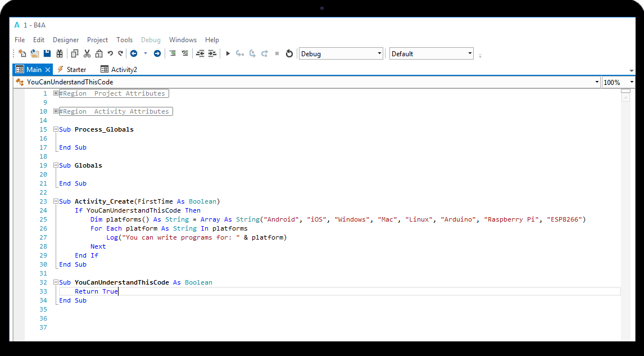Click the Stop debugging square icon
The height and width of the screenshot is (356, 644).
point(277,53)
